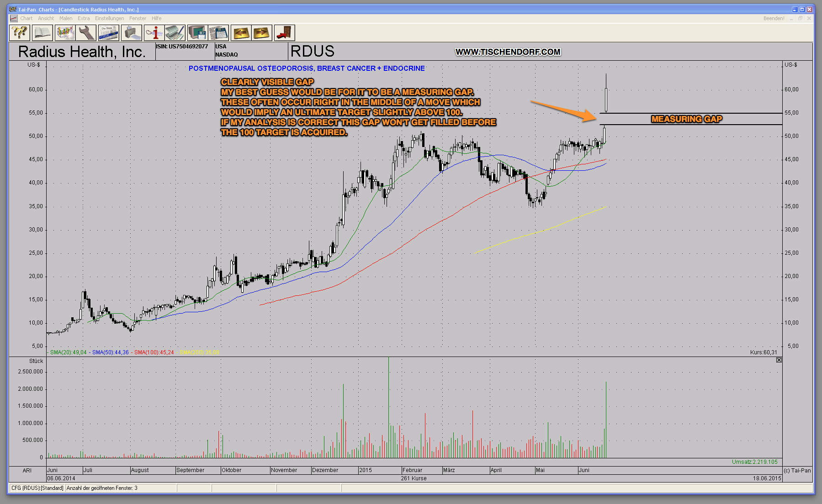Click the question marks help icon
The width and height of the screenshot is (822, 504).
pos(20,33)
